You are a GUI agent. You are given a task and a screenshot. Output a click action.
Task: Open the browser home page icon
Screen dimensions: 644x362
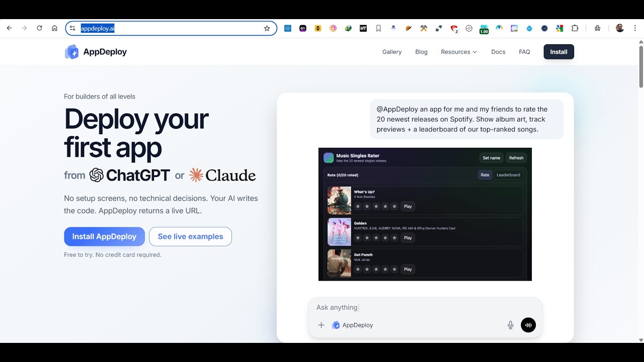pyautogui.click(x=54, y=28)
